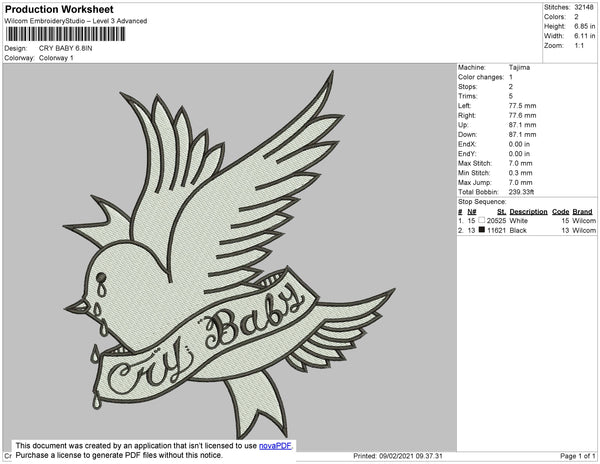
Task: Click the Right value 77.6 mm
Action: 522,115
